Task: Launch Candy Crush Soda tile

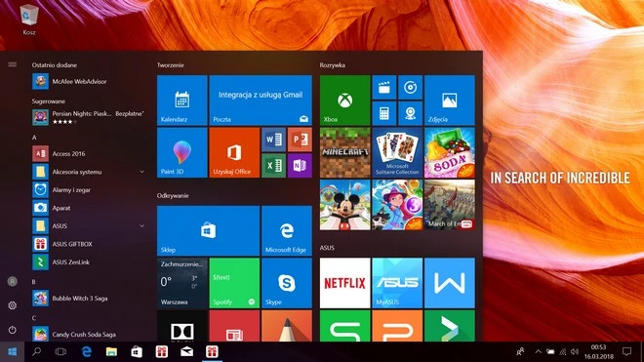Action: click(449, 152)
